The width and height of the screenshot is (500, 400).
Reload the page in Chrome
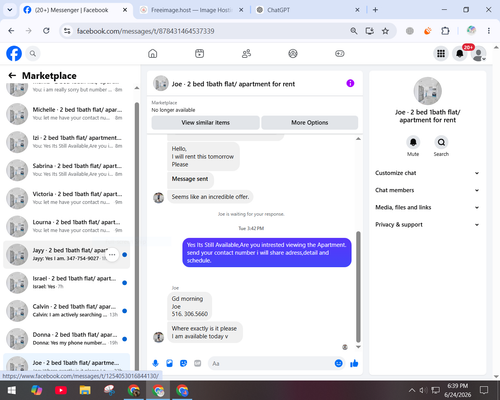(x=46, y=31)
